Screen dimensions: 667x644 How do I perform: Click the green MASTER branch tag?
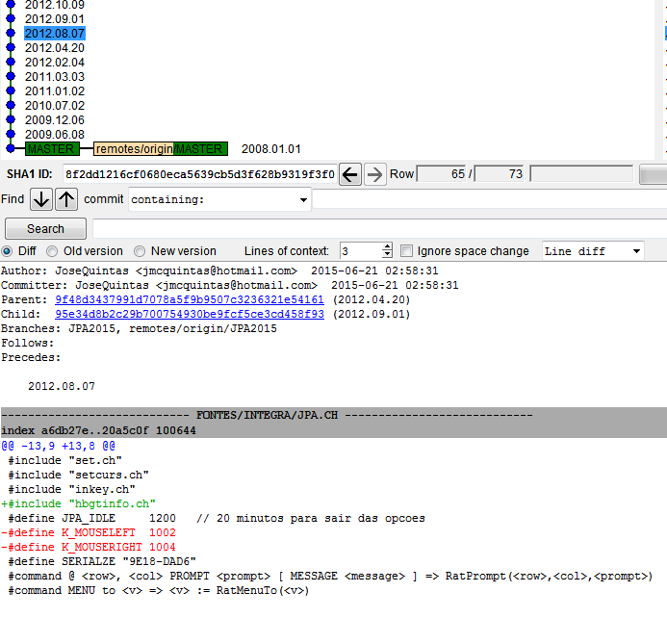pos(51,149)
